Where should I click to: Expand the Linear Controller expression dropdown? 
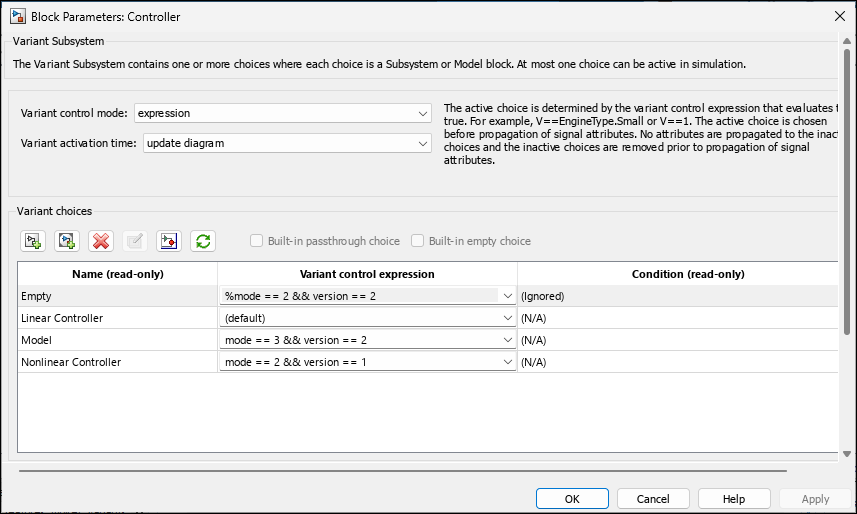pyautogui.click(x=508, y=318)
